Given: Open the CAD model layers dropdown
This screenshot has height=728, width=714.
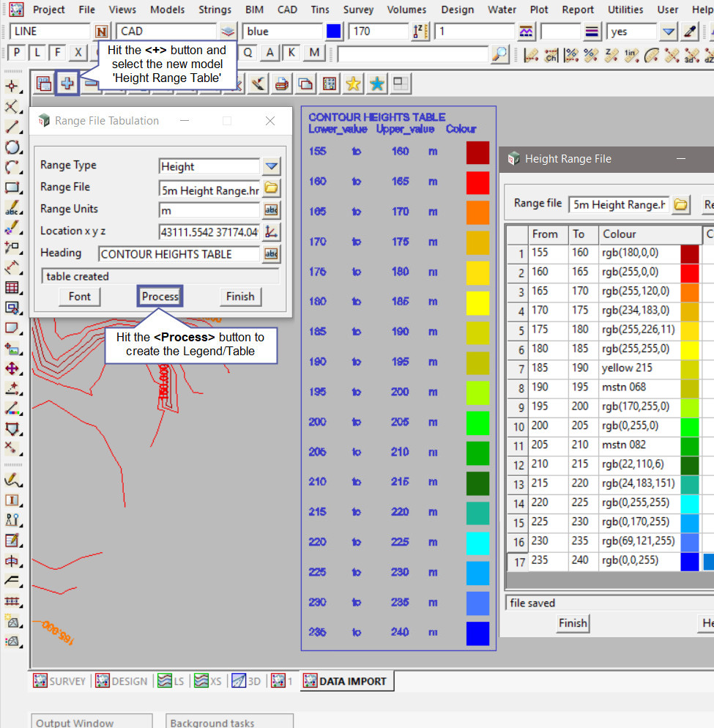Looking at the screenshot, I should tap(228, 32).
